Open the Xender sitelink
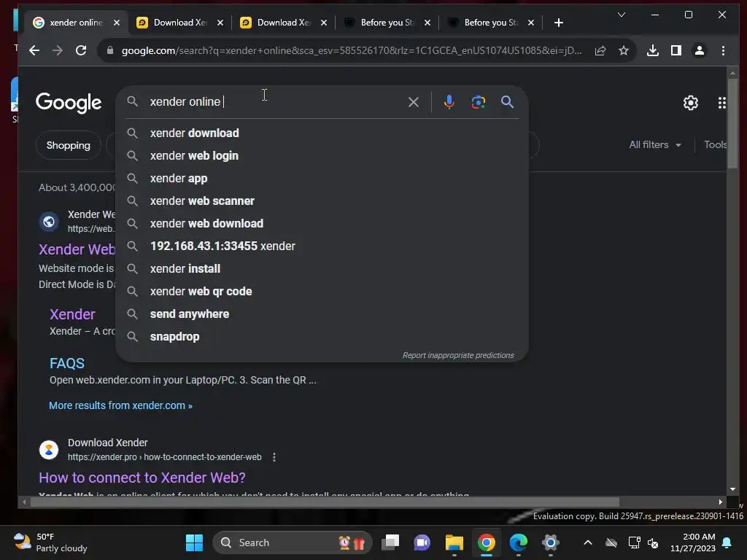Viewport: 747px width, 560px height. (x=72, y=314)
